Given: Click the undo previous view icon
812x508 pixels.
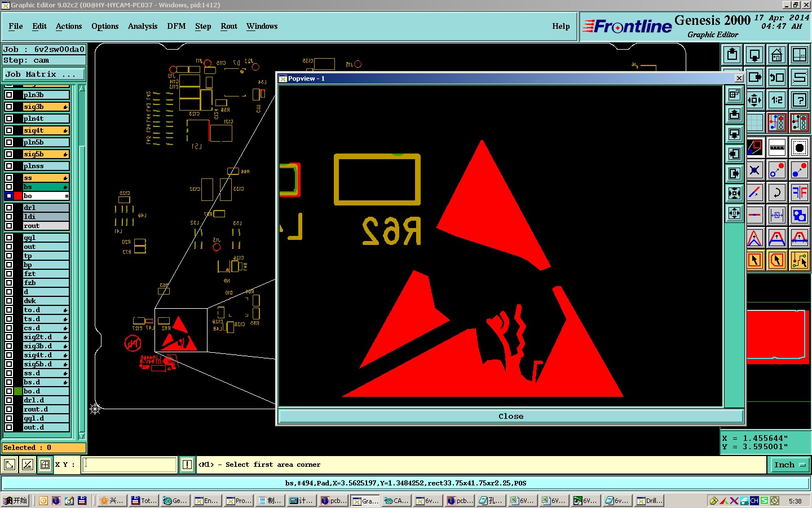Looking at the screenshot, I should click(777, 77).
